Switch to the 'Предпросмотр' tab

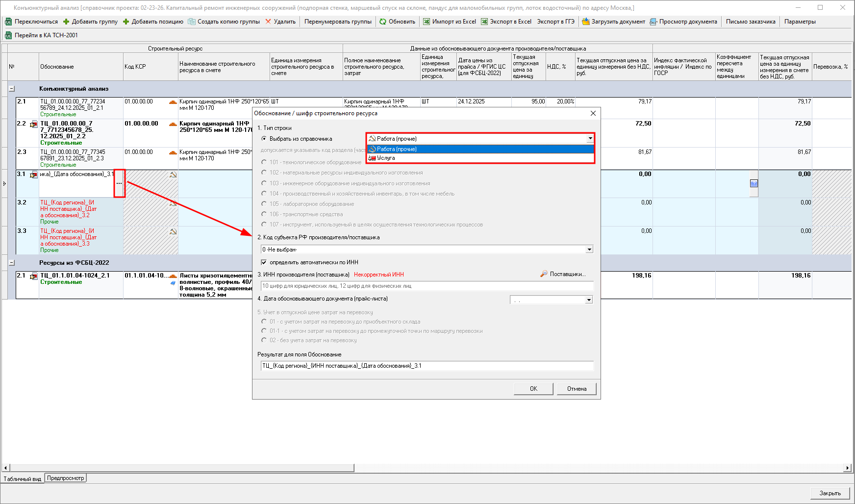point(66,478)
